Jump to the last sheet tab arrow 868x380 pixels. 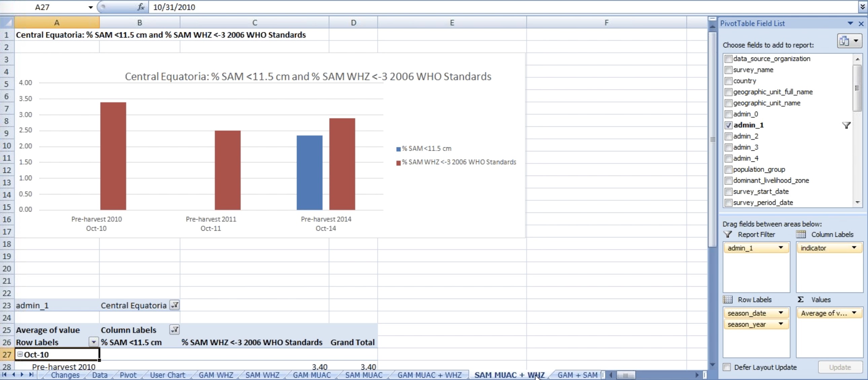pos(31,375)
